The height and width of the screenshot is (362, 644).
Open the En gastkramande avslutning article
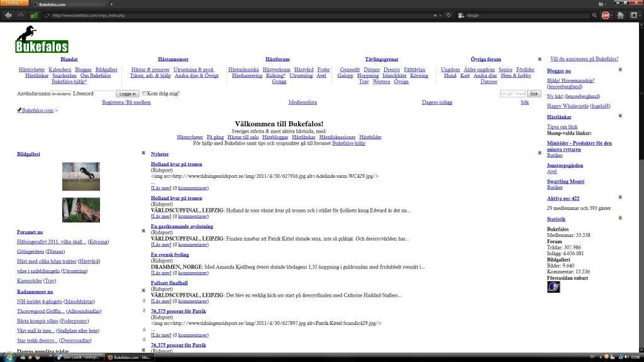pos(182,226)
